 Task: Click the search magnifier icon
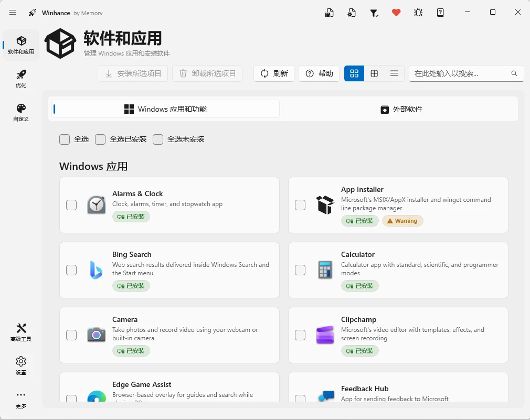coord(514,73)
